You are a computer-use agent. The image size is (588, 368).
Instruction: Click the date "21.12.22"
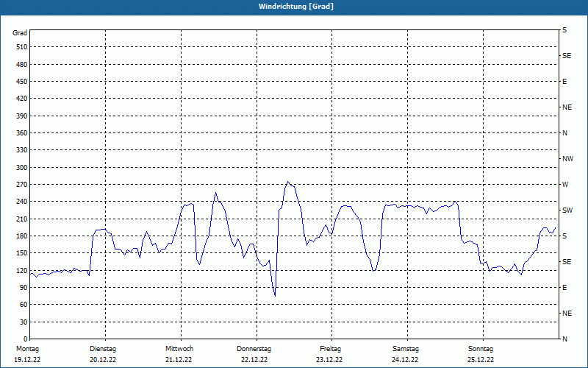point(179,360)
